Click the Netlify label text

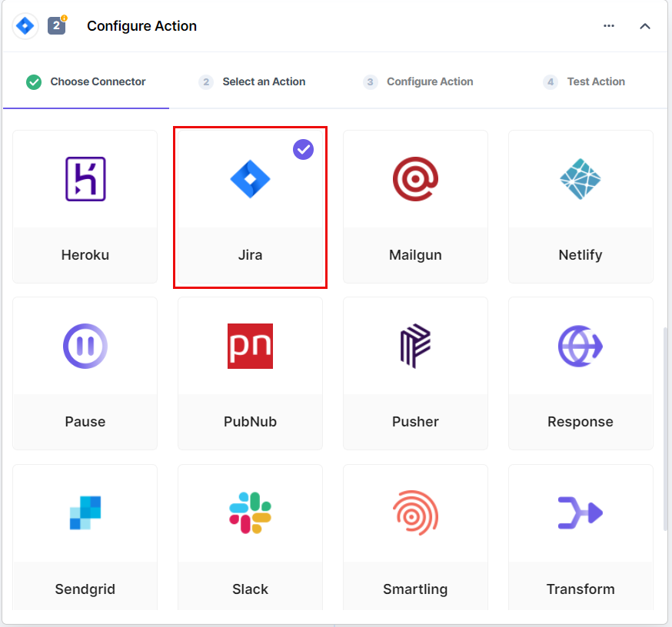[581, 255]
